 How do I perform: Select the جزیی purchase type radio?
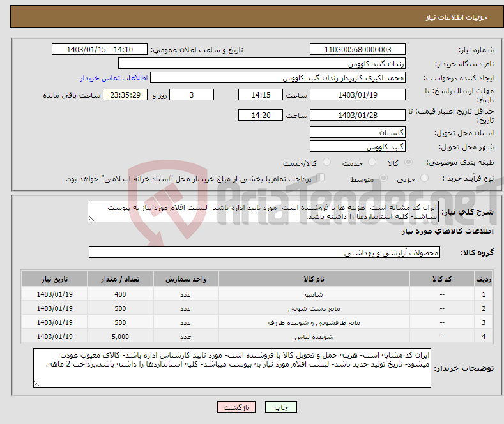coord(424,178)
